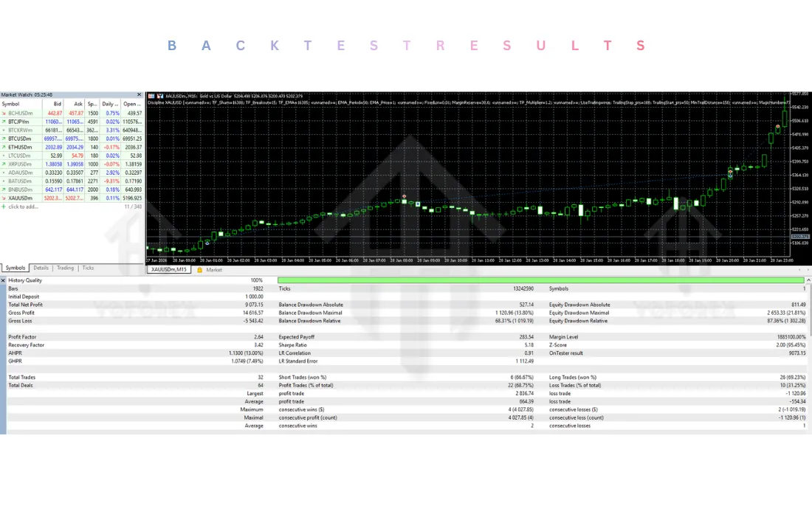
Task: Select the ETHUSDm symbol
Action: [20, 147]
